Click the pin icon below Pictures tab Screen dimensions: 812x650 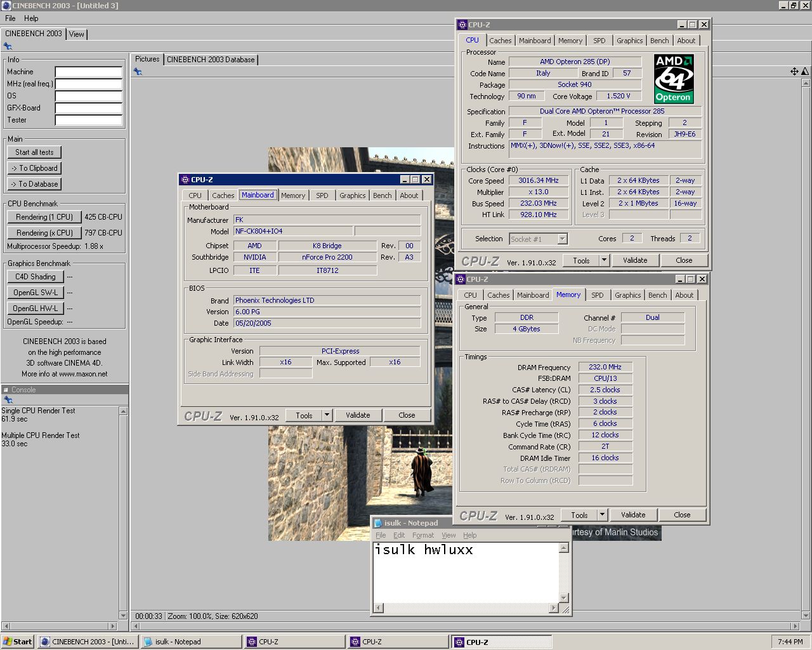138,72
